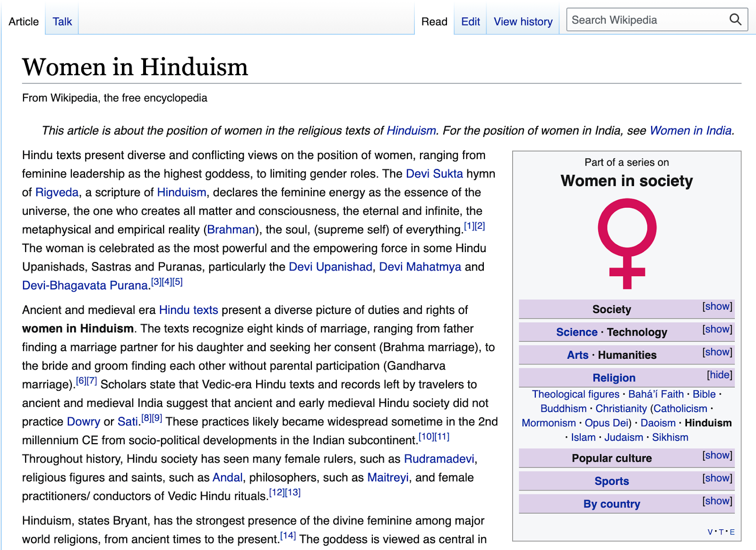This screenshot has width=756, height=550.
Task: Open the Judaism link
Action: (x=624, y=438)
